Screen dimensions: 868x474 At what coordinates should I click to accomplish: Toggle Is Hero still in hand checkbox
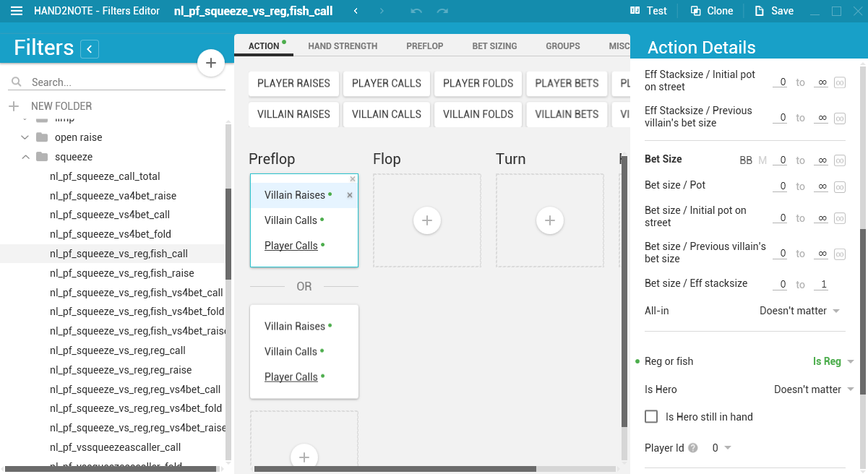click(x=651, y=417)
